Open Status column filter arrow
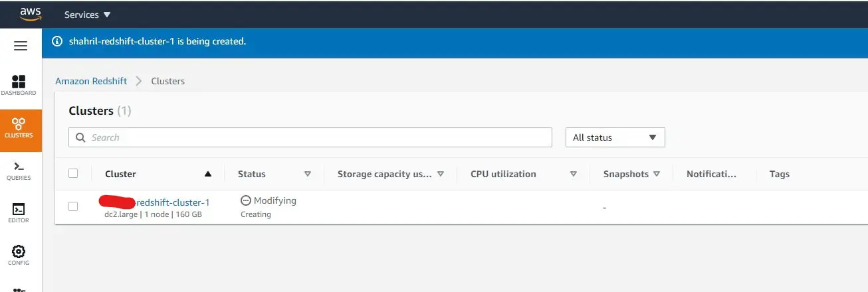Image resolution: width=868 pixels, height=292 pixels. click(308, 174)
